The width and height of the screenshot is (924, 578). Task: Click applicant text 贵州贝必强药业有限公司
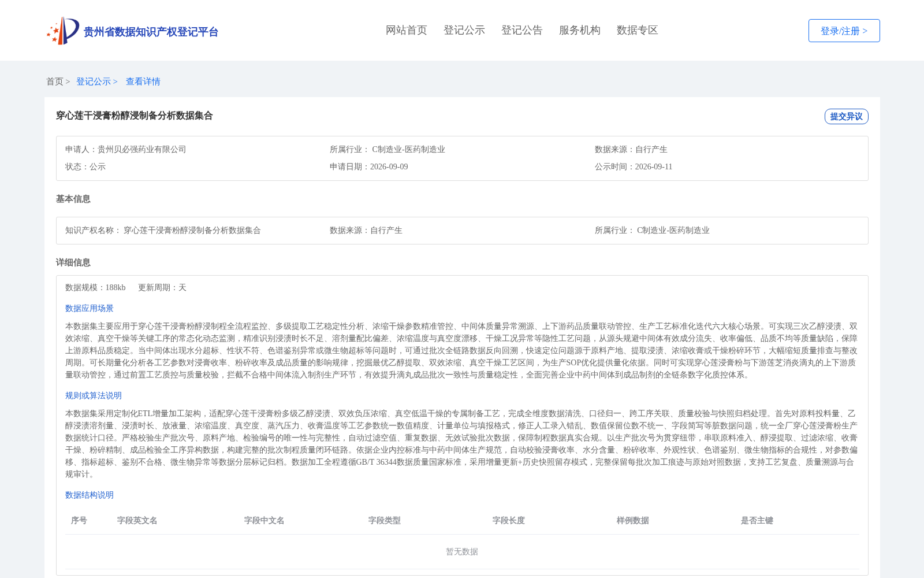tap(142, 149)
